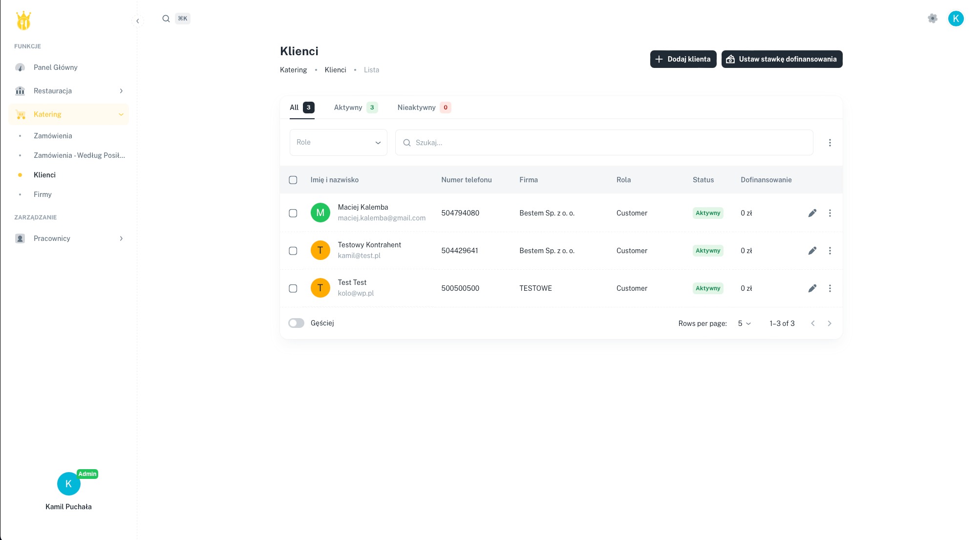
Task: Open table options menu beside search field
Action: coord(830,143)
